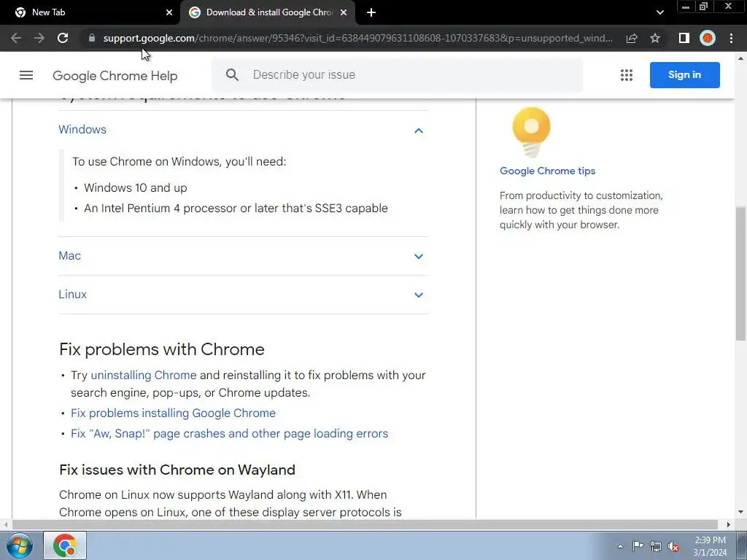Image resolution: width=747 pixels, height=560 pixels.
Task: Reload the current page
Action: click(x=63, y=38)
